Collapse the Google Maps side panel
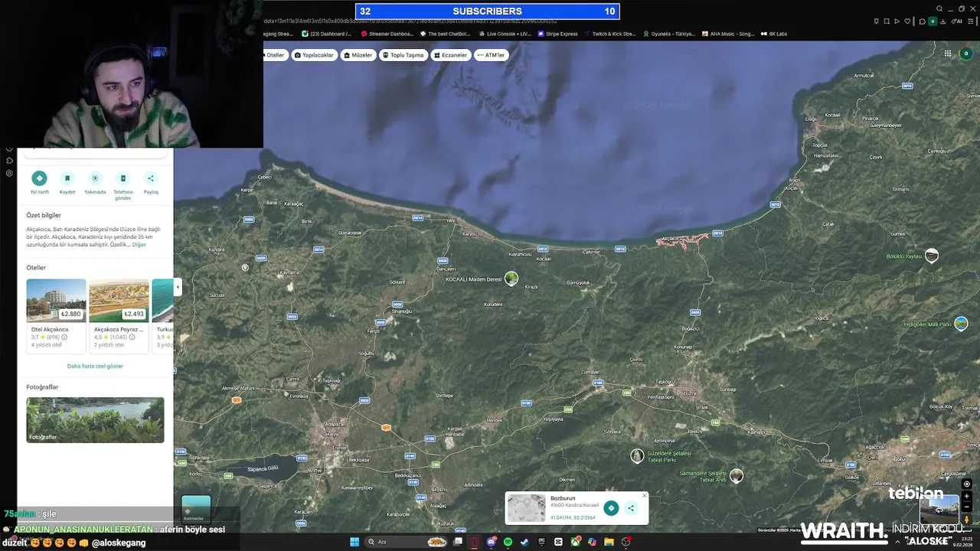Image resolution: width=980 pixels, height=551 pixels. (x=178, y=287)
